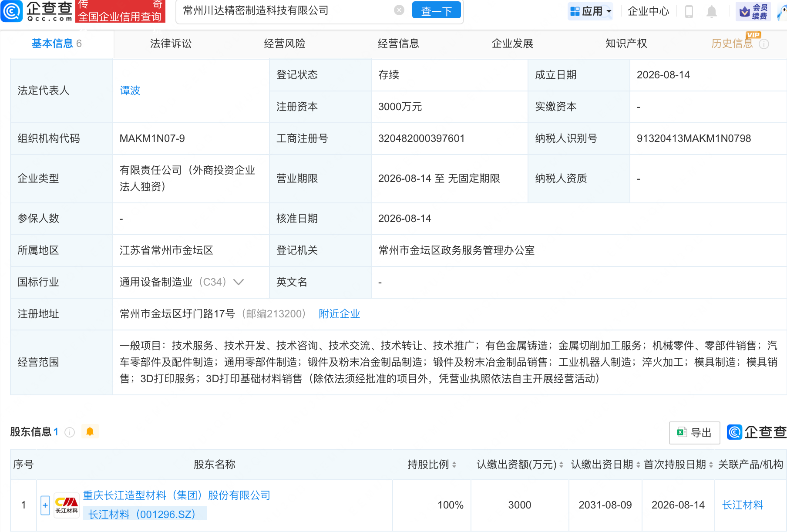Click the Qcc.com logo icon
This screenshot has width=787, height=532.
pyautogui.click(x=12, y=11)
